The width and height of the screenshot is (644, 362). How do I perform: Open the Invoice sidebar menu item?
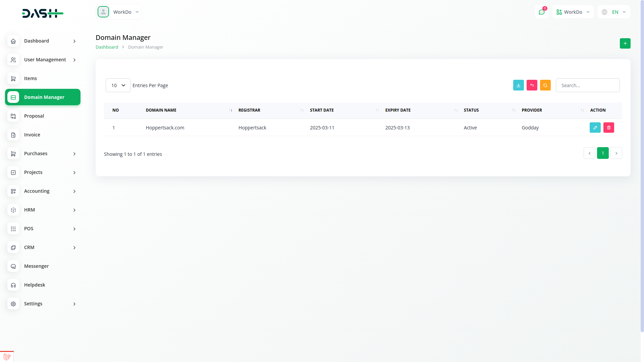pyautogui.click(x=32, y=135)
